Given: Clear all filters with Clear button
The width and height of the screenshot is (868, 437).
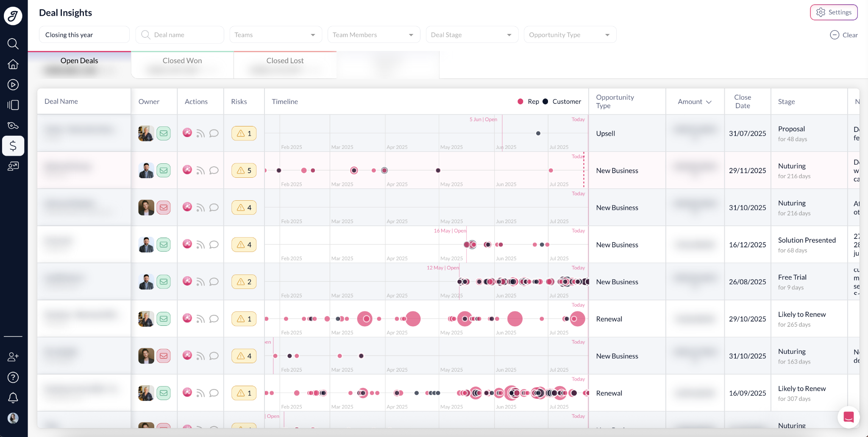Looking at the screenshot, I should pyautogui.click(x=844, y=35).
